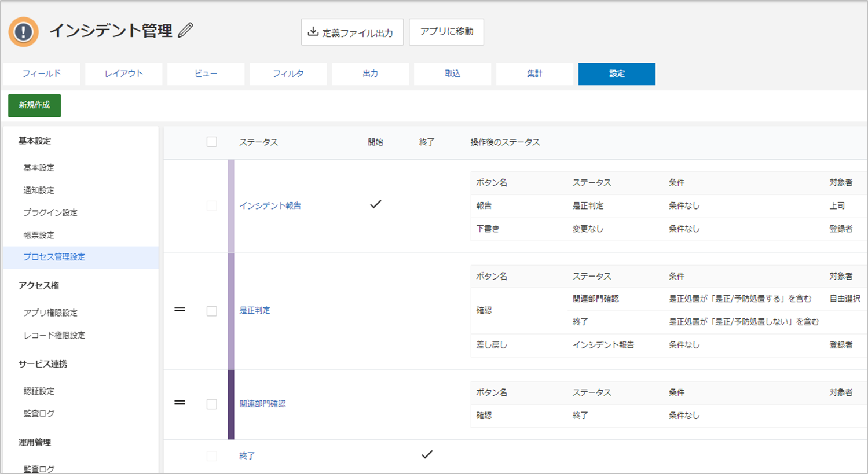Click the orange incident app exclamation icon
This screenshot has height=474, width=868.
(x=24, y=31)
